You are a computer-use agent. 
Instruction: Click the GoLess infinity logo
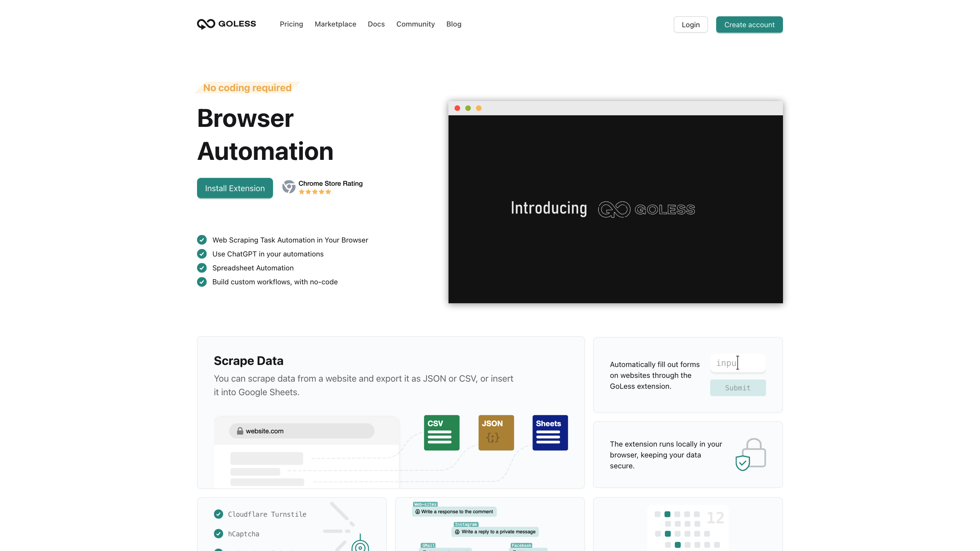pyautogui.click(x=206, y=24)
